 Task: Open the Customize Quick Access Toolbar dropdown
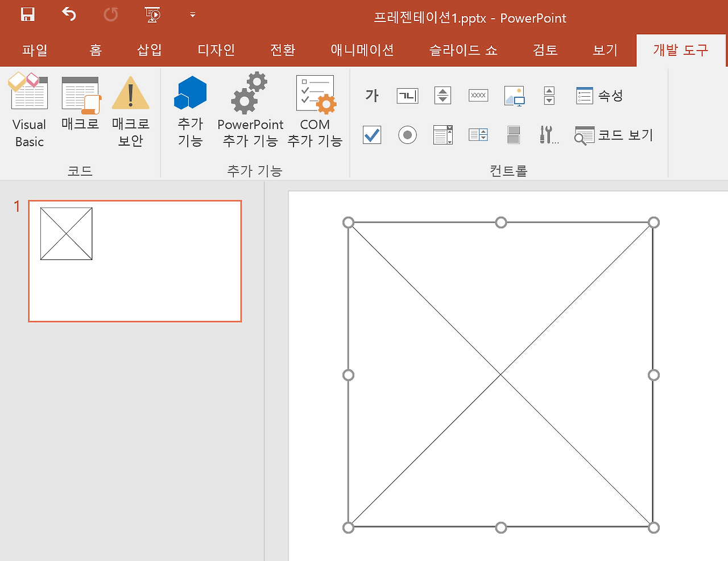click(x=193, y=15)
